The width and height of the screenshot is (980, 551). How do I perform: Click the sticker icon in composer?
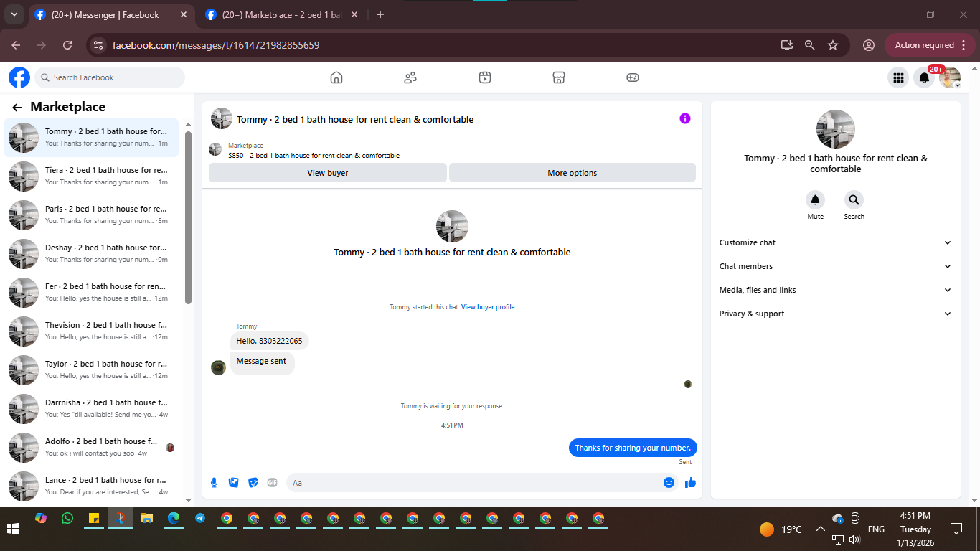253,483
